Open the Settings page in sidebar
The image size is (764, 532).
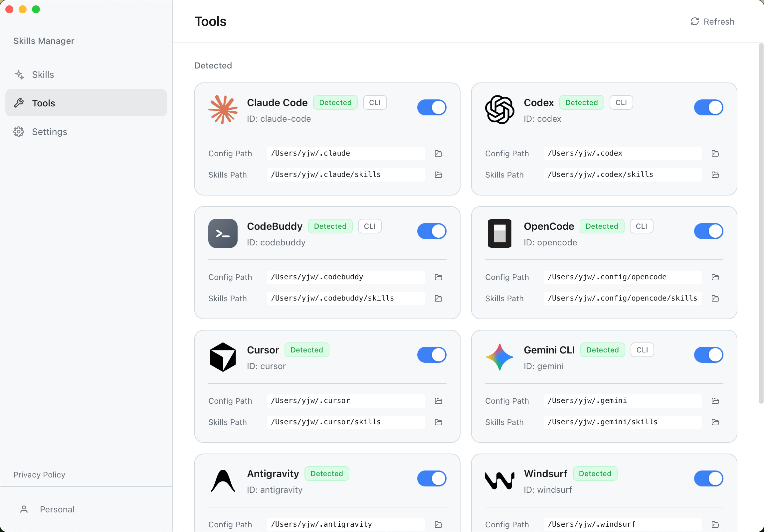click(x=49, y=132)
